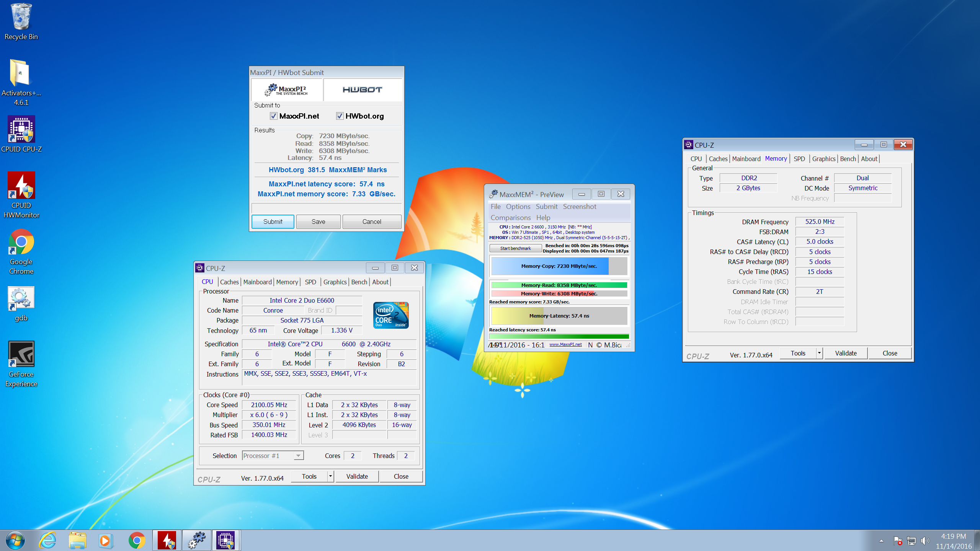980x551 pixels.
Task: Switch to the Caches tab in the CPU-Z CPU window
Action: click(x=229, y=282)
